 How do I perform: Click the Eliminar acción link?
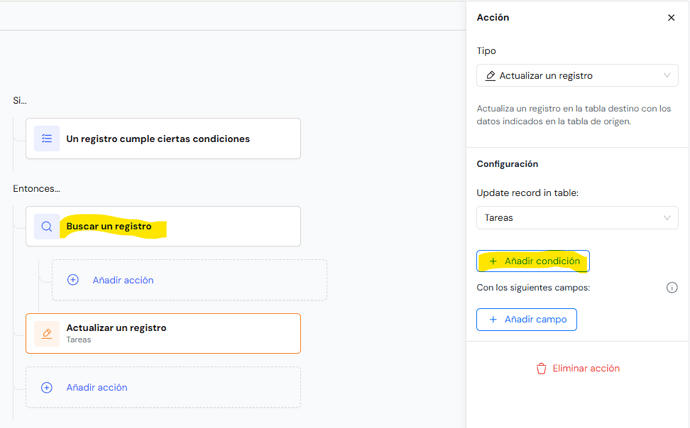coord(578,369)
